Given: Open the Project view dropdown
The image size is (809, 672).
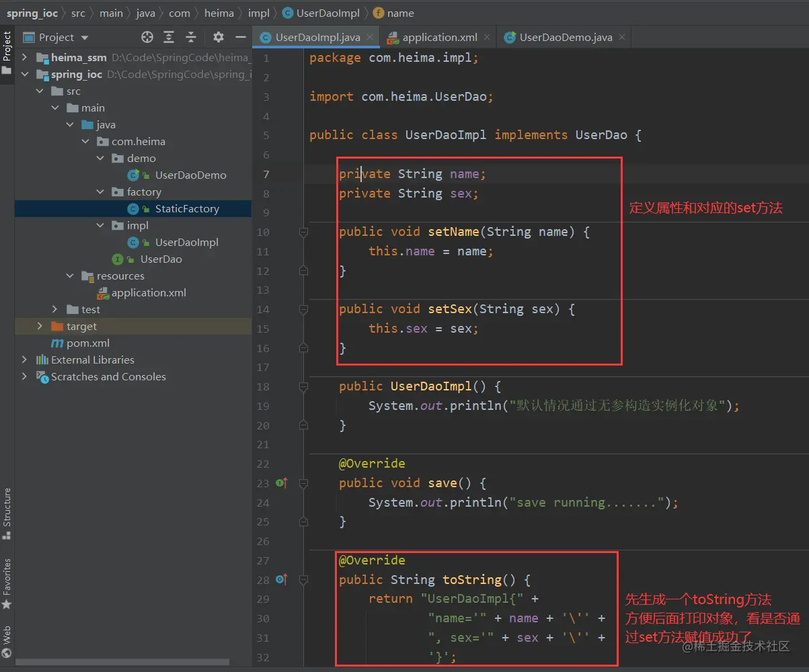Looking at the screenshot, I should (84, 38).
